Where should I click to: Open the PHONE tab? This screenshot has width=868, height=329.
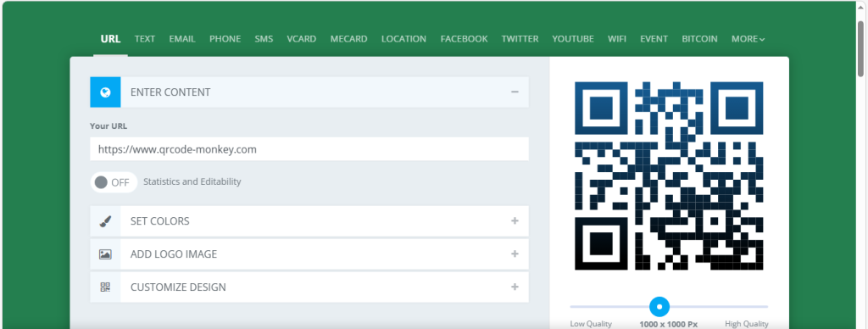[x=225, y=39]
